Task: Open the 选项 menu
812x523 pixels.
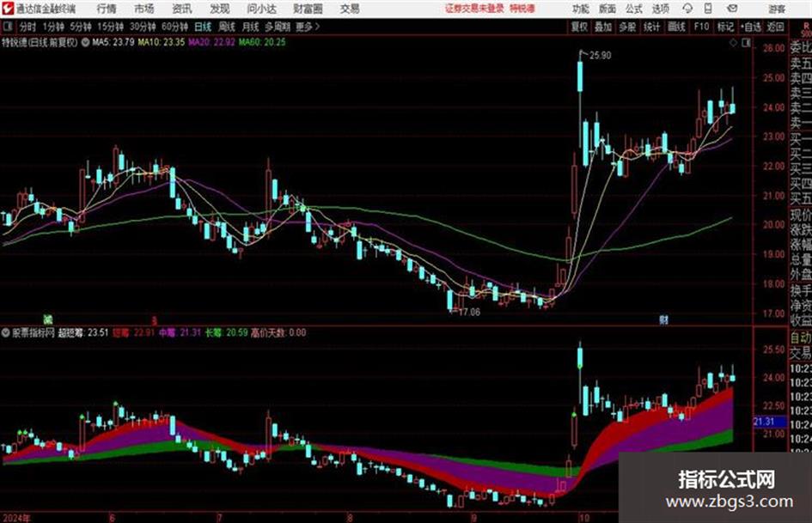Action: [x=660, y=9]
